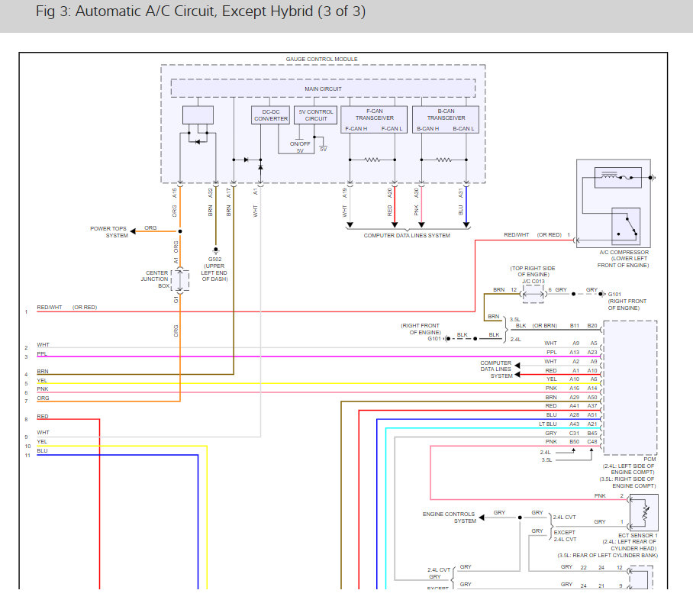The height and width of the screenshot is (616, 693).
Task: Select the PPL label on wire 3
Action: pos(42,353)
